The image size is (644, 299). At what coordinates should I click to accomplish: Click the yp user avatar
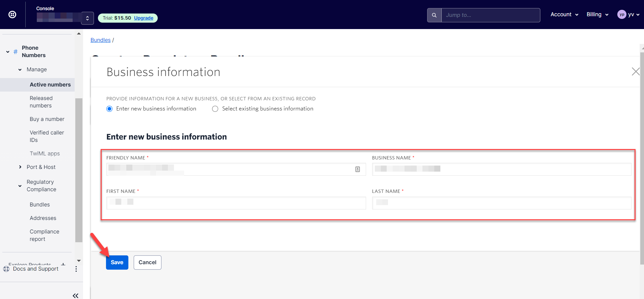pyautogui.click(x=622, y=15)
